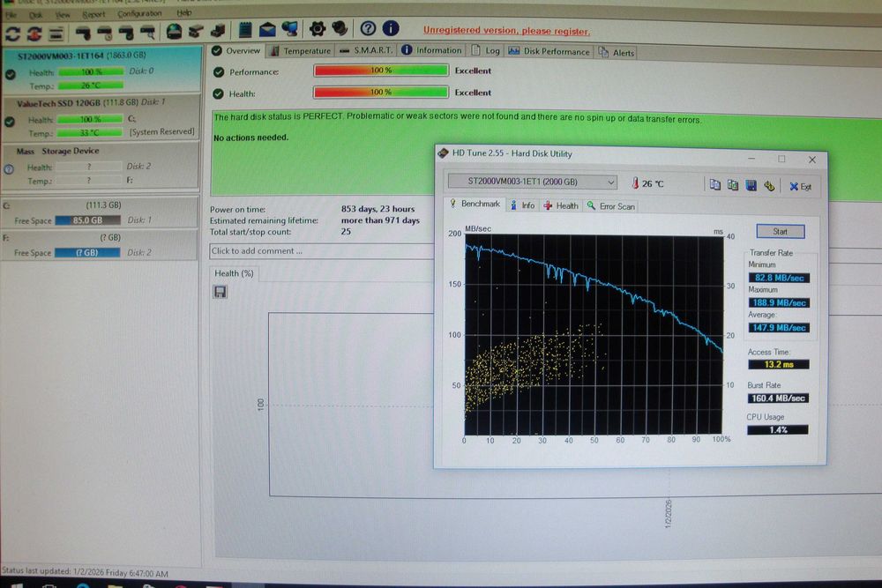Click the Performance 100 % bar
Image resolution: width=882 pixels, height=588 pixels.
click(381, 71)
